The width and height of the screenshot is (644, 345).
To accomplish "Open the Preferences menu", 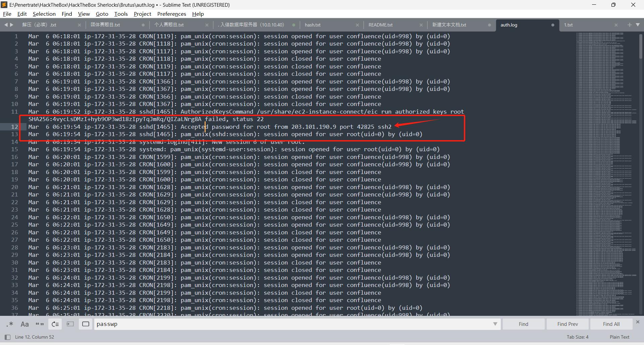I will [x=171, y=14].
